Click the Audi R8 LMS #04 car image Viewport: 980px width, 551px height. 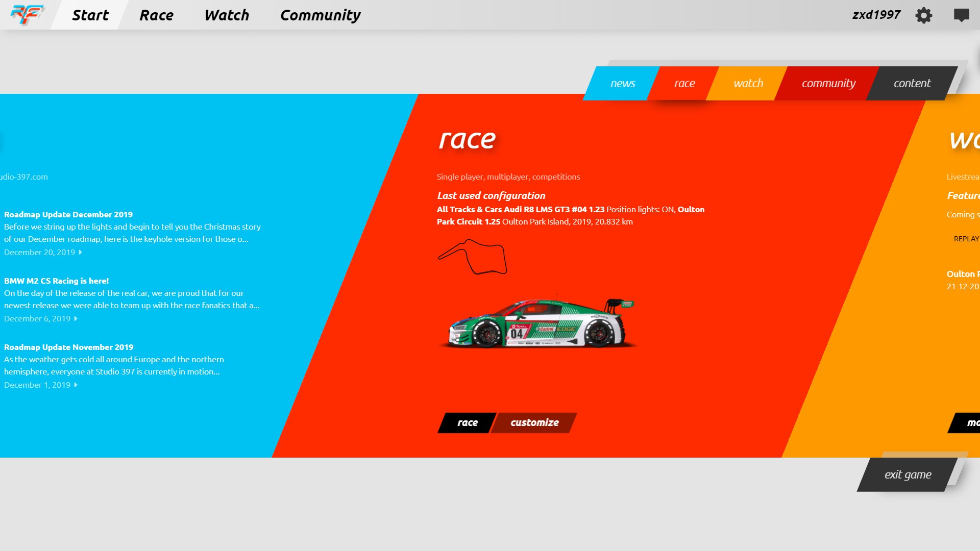(538, 322)
